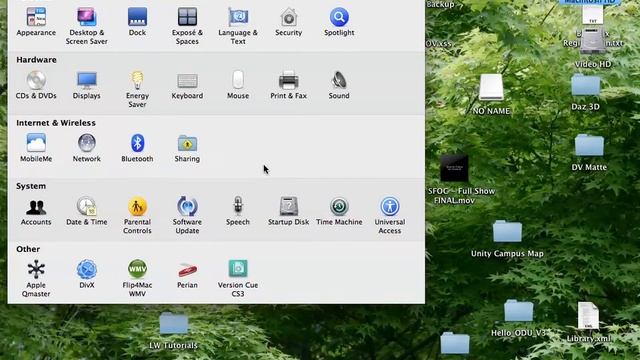Open Version Cue CS3 pane
This screenshot has height=360, width=640.
pyautogui.click(x=238, y=269)
